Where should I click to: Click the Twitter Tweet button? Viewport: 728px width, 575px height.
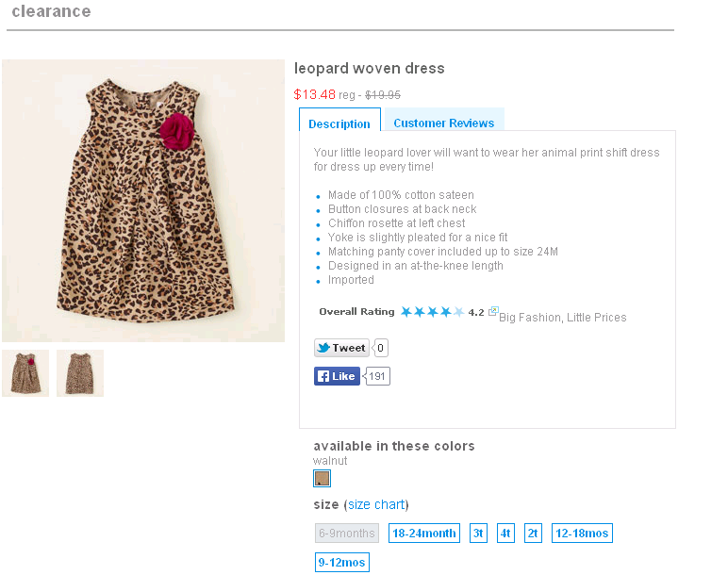tap(341, 348)
